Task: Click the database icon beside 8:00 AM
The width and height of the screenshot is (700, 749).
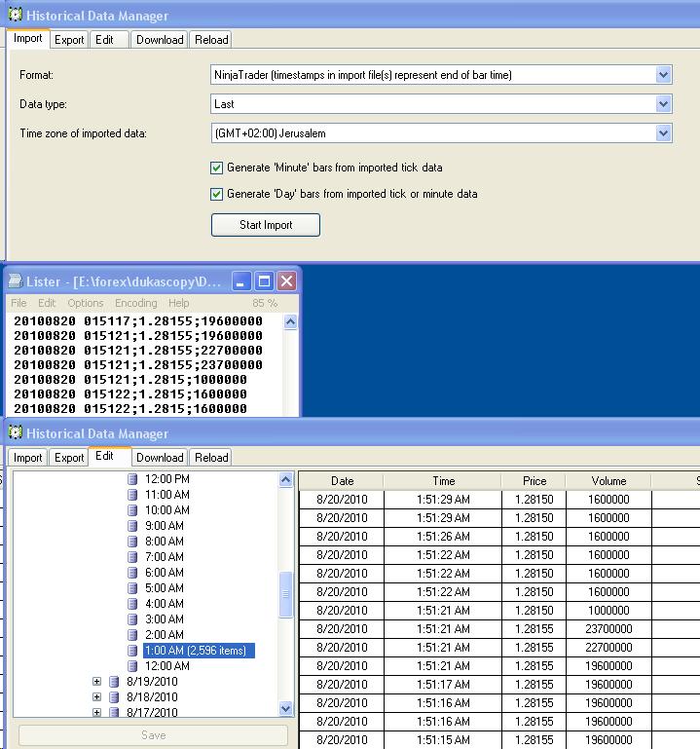Action: point(132,542)
